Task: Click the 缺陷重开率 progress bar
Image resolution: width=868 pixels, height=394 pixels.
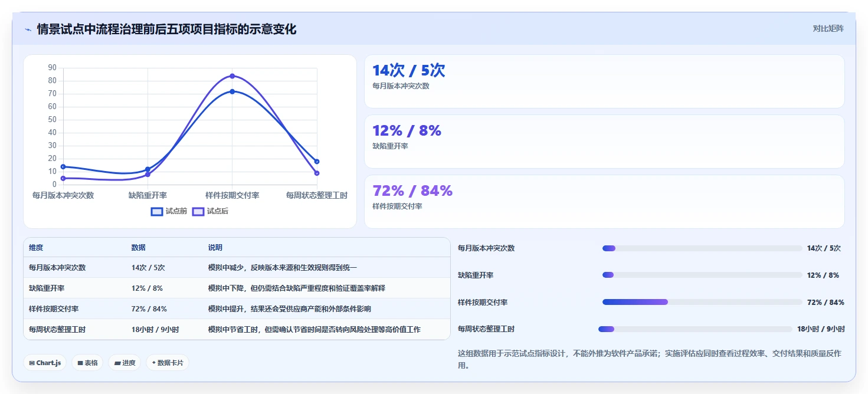Action: coord(702,275)
